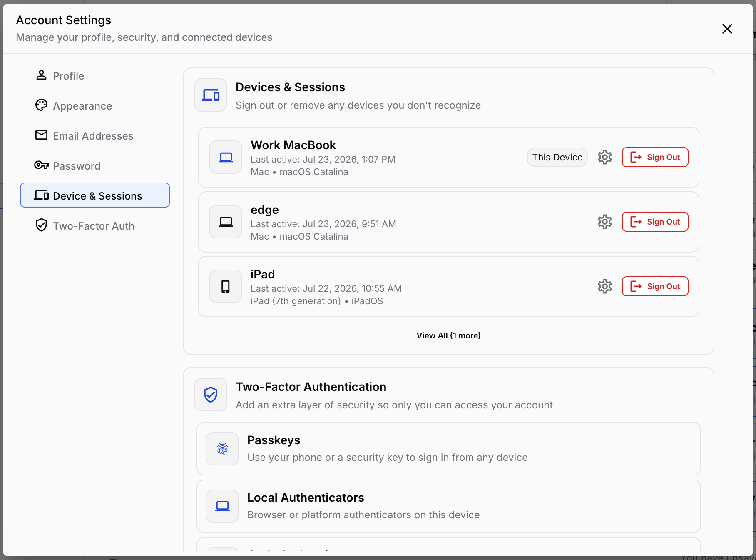Click the This Device badge
Viewport: 756px width, 560px height.
(557, 157)
